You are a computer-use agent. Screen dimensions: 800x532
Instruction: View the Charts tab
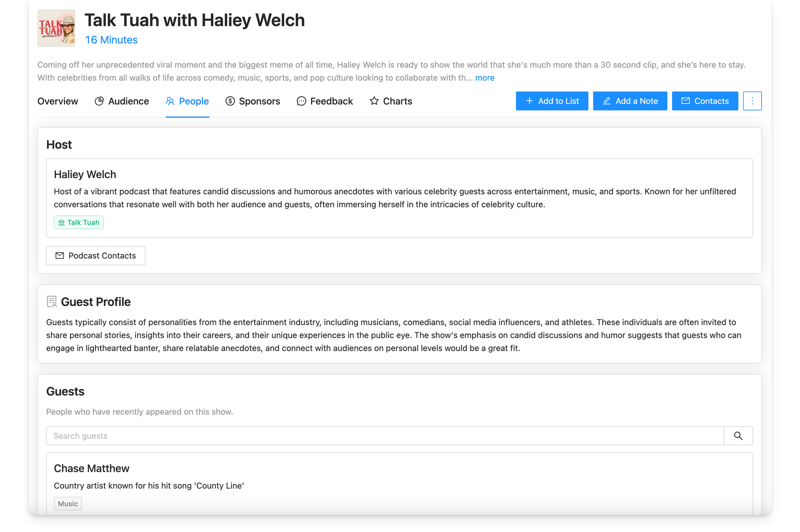390,101
